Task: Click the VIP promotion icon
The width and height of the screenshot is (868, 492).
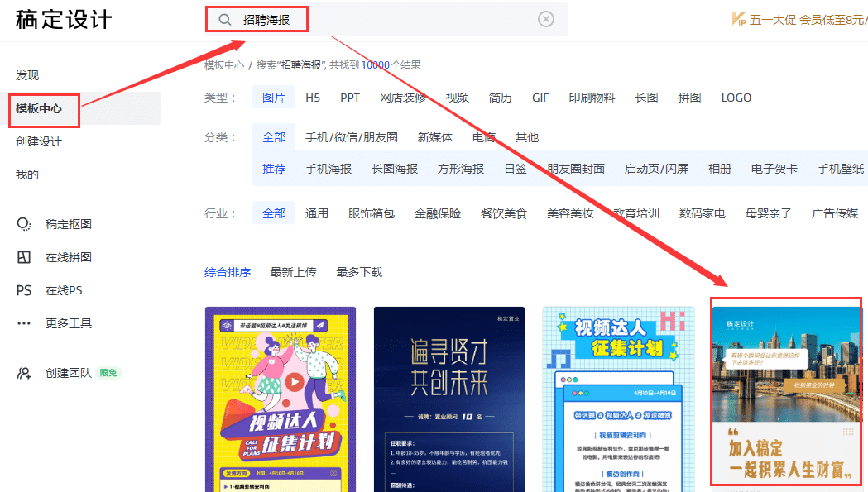Action: (x=738, y=19)
